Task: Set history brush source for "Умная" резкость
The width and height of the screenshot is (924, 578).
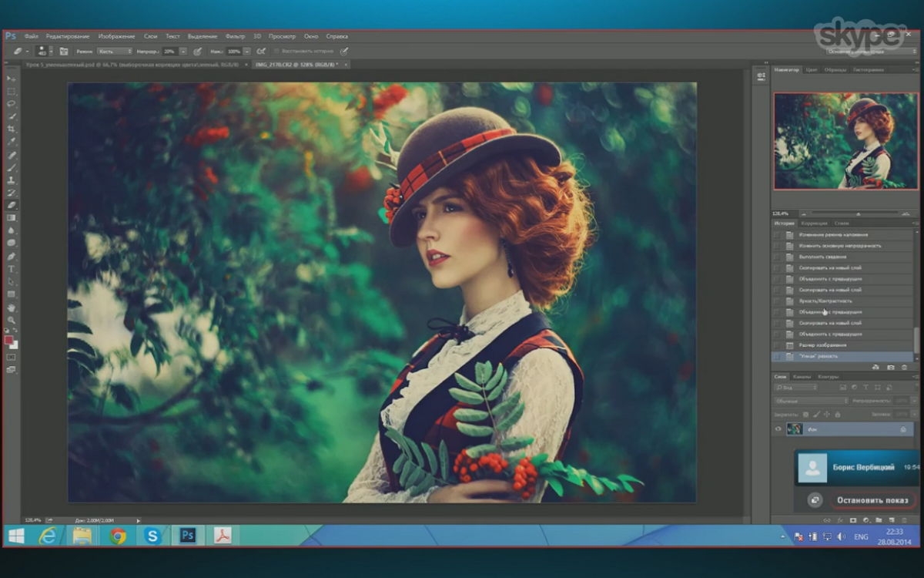Action: [x=777, y=356]
